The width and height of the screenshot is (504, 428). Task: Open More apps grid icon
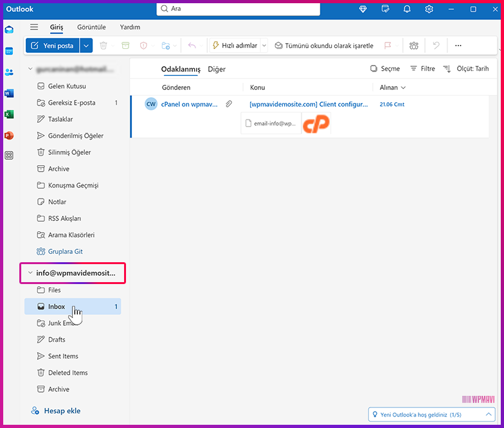(x=9, y=156)
